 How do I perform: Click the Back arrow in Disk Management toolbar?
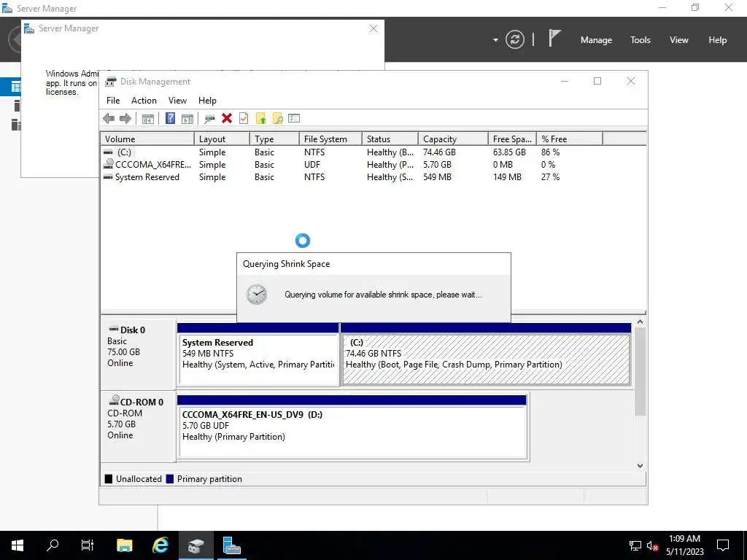click(109, 119)
